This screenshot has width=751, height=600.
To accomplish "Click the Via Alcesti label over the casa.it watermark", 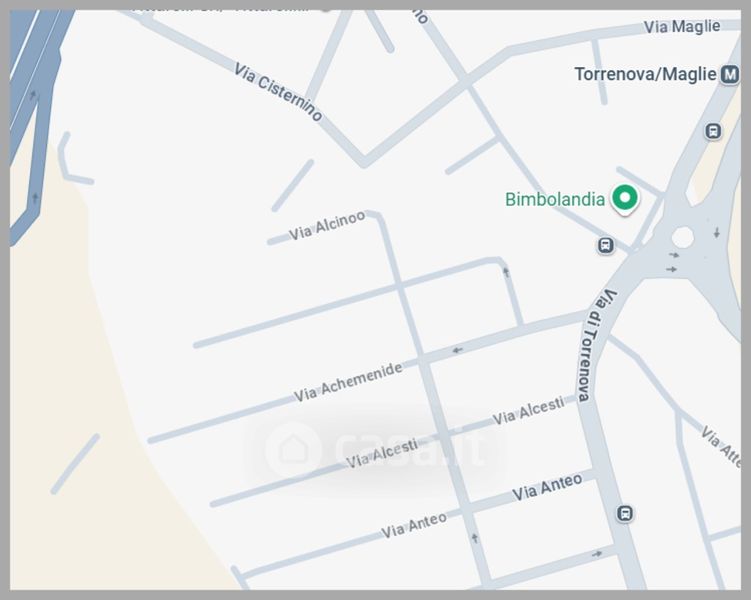I will pyautogui.click(x=382, y=453).
